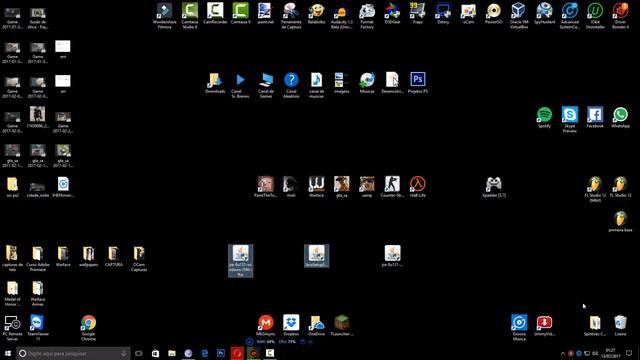640x360 pixels.
Task: Open the Curso Adobe Premiere folder
Action: (x=38, y=258)
